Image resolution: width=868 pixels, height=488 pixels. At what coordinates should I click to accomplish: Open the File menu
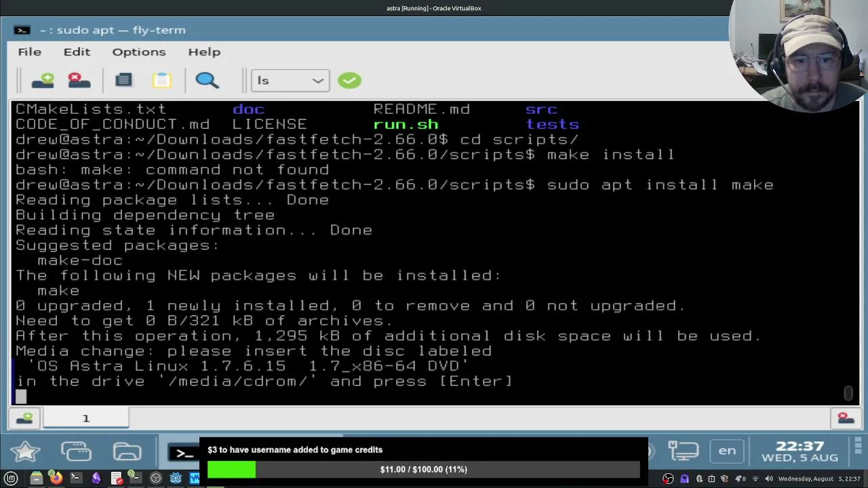point(29,52)
